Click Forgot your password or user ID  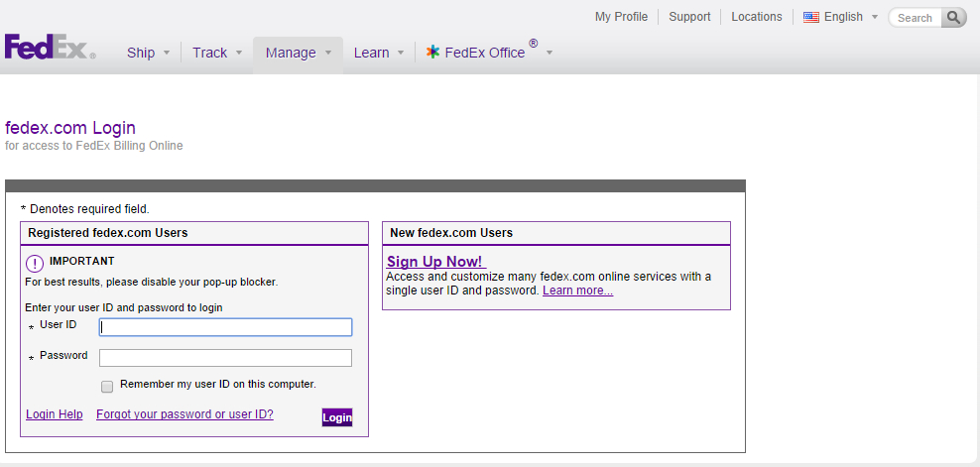pos(185,413)
